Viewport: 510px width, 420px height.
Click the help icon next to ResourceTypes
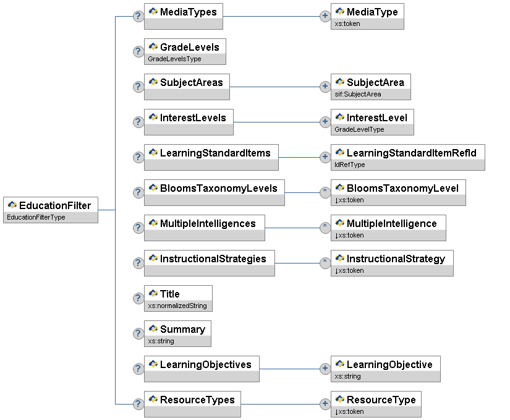[x=138, y=404]
